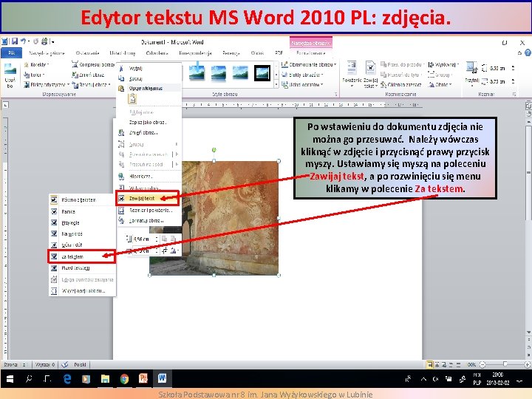Open Edge browser from the taskbar

pos(67,378)
